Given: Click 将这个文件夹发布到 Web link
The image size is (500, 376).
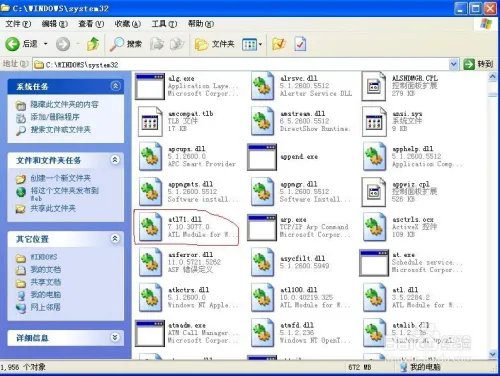Looking at the screenshot, I should click(64, 194).
